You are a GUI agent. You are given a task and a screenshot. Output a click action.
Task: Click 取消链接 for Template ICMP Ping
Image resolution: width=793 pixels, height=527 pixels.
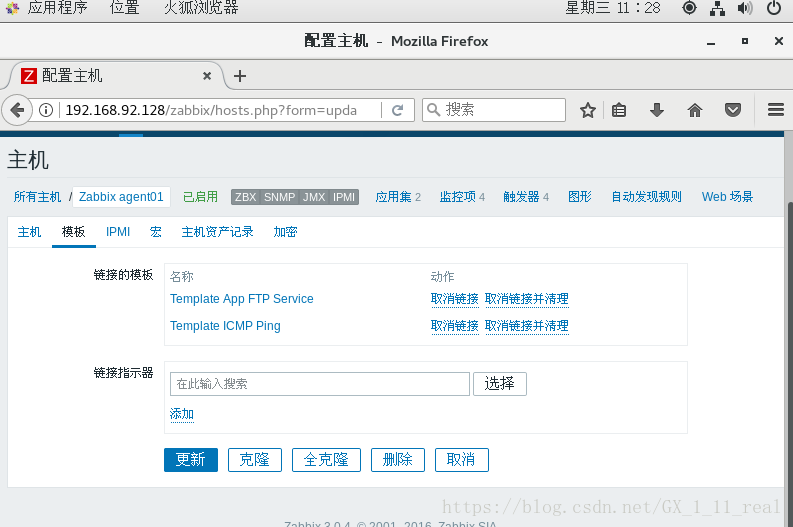point(455,326)
